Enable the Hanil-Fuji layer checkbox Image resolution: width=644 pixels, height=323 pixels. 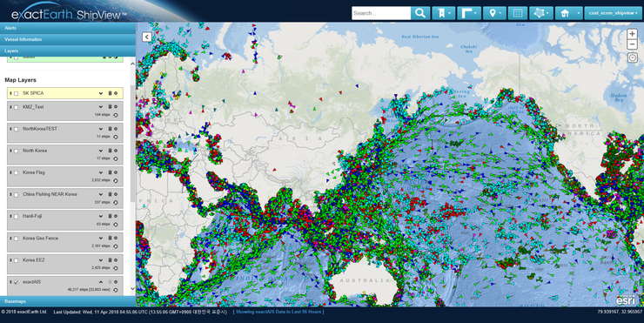coord(17,217)
